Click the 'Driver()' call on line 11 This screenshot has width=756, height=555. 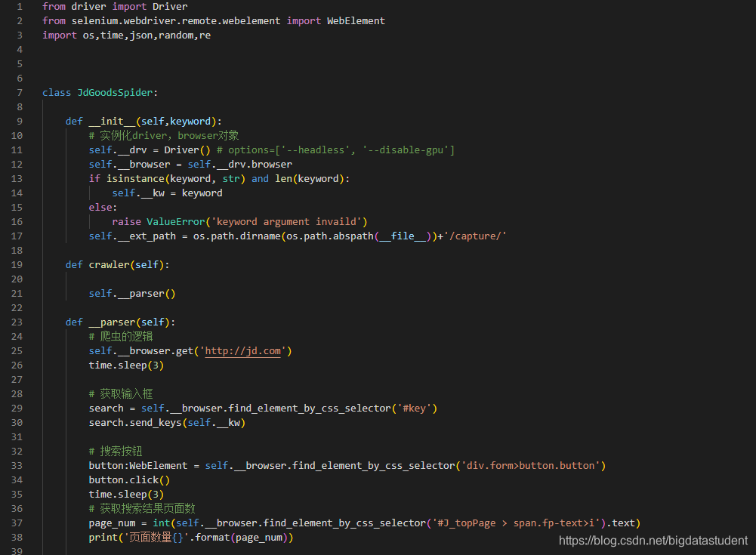click(187, 150)
